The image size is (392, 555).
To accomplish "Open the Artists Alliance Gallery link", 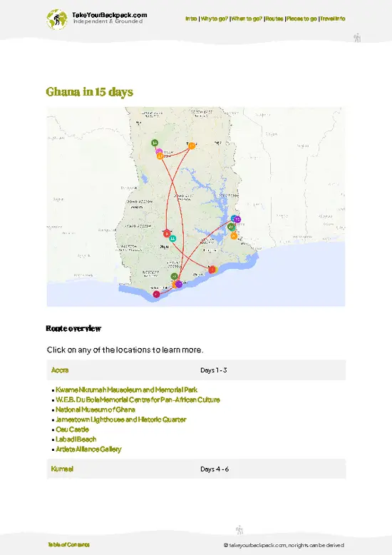I will click(x=88, y=449).
